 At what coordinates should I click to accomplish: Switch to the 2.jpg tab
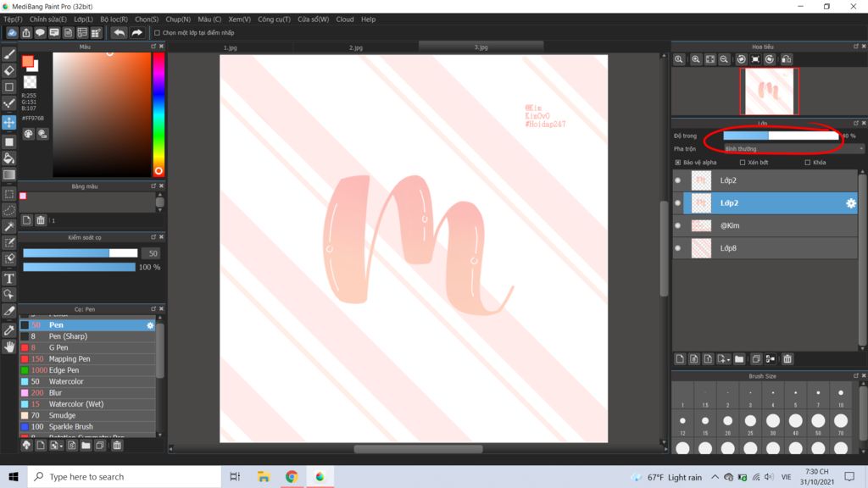356,47
